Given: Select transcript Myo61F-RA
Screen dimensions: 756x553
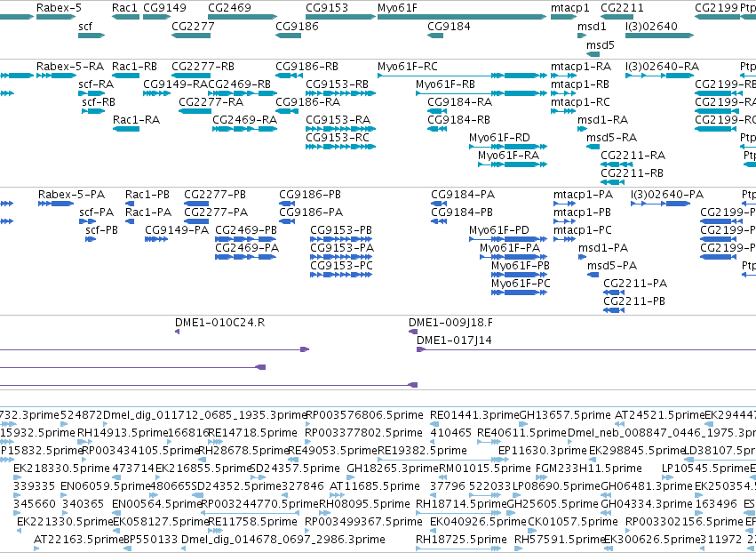Looking at the screenshot, I should point(512,164).
